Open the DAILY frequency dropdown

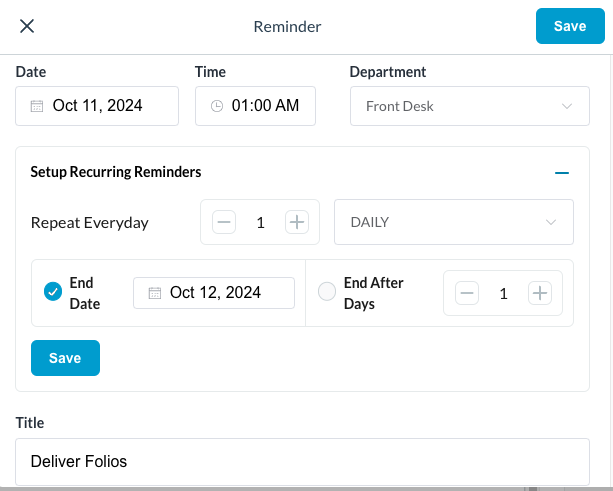[x=453, y=222]
